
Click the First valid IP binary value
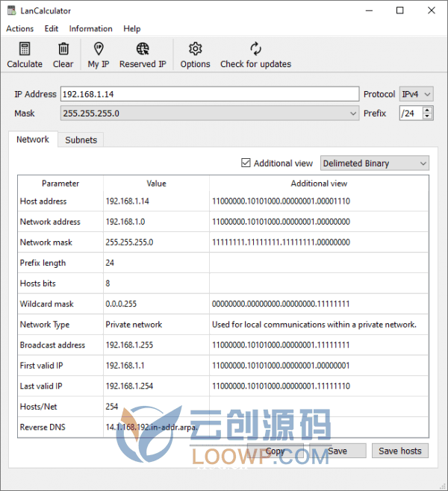pos(281,366)
